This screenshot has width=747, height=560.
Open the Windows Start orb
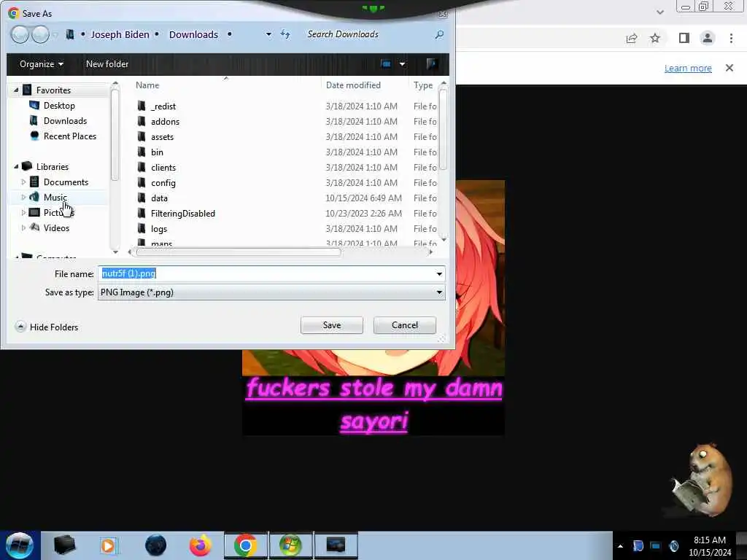click(20, 545)
